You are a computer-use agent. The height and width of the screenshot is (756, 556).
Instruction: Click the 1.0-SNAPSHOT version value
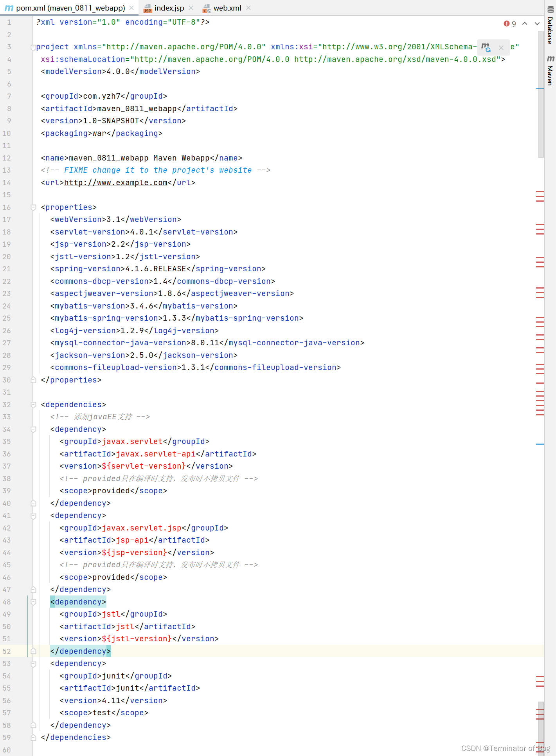coord(111,121)
